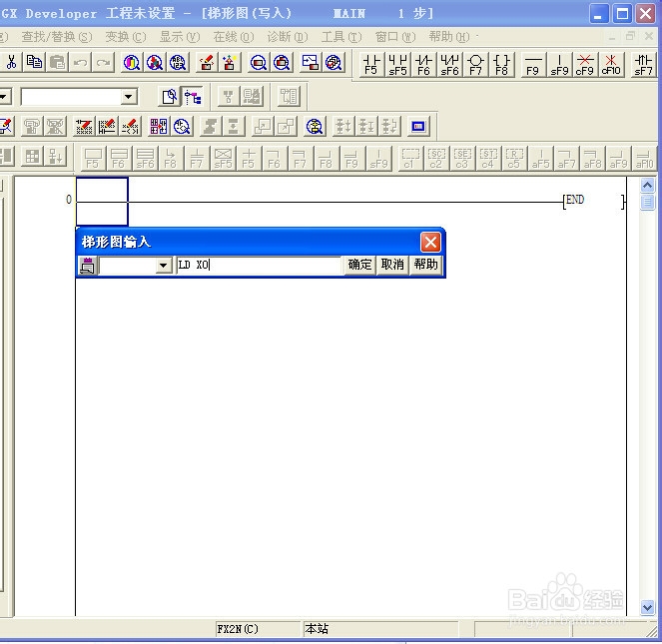The image size is (662, 644).
Task: Click the yellow face magnifier icon
Action: 315,126
